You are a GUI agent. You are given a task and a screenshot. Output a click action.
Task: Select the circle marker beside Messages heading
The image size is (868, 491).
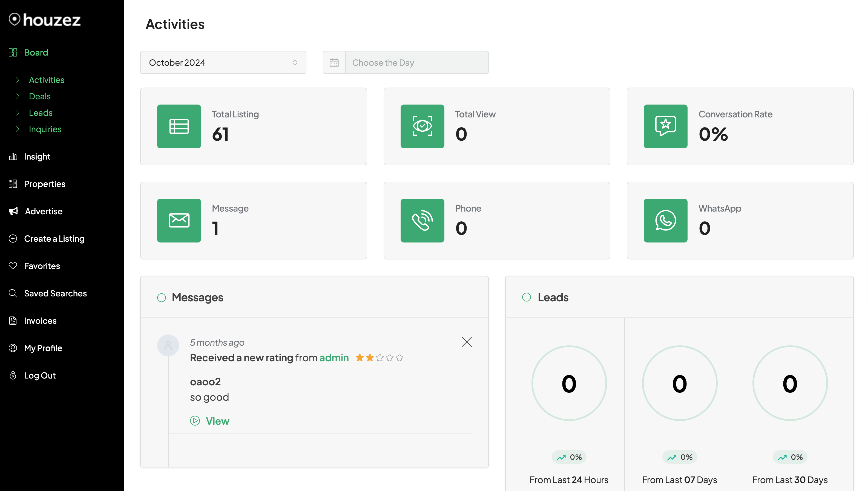pyautogui.click(x=162, y=298)
